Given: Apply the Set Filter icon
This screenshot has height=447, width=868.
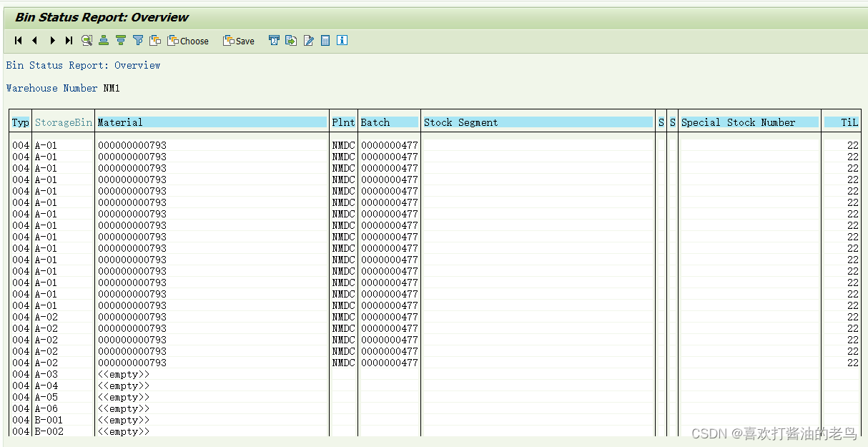Looking at the screenshot, I should pyautogui.click(x=138, y=41).
